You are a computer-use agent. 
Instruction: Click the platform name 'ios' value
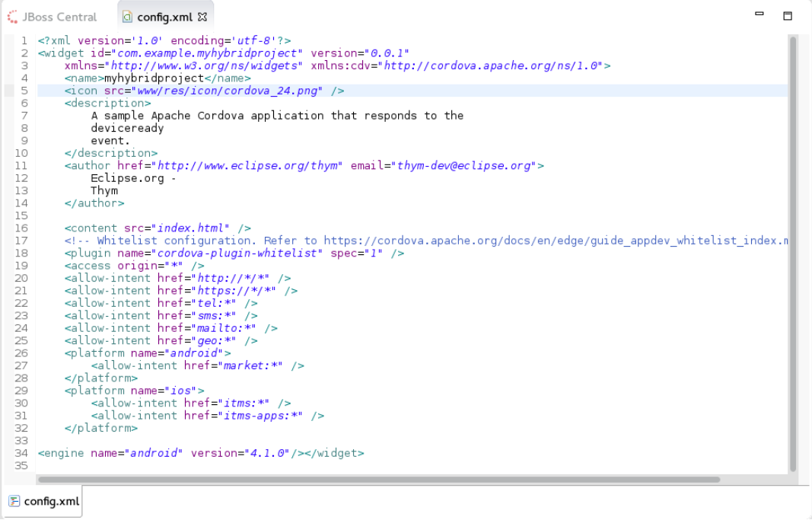pyautogui.click(x=180, y=391)
